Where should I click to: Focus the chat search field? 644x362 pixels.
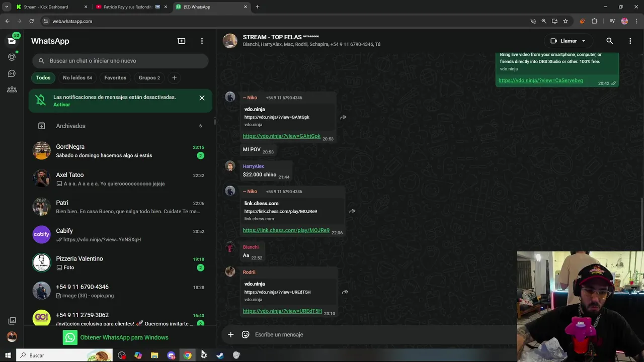[120, 61]
